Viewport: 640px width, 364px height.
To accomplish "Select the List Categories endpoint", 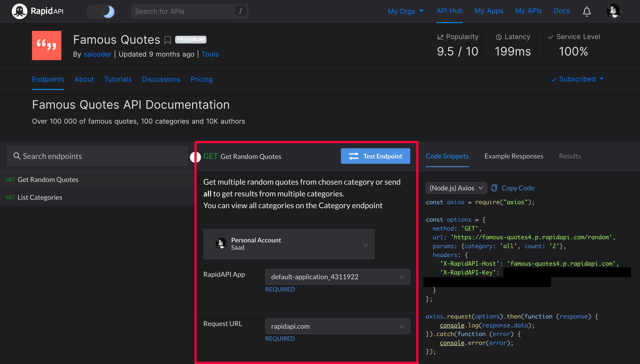I will coord(40,197).
